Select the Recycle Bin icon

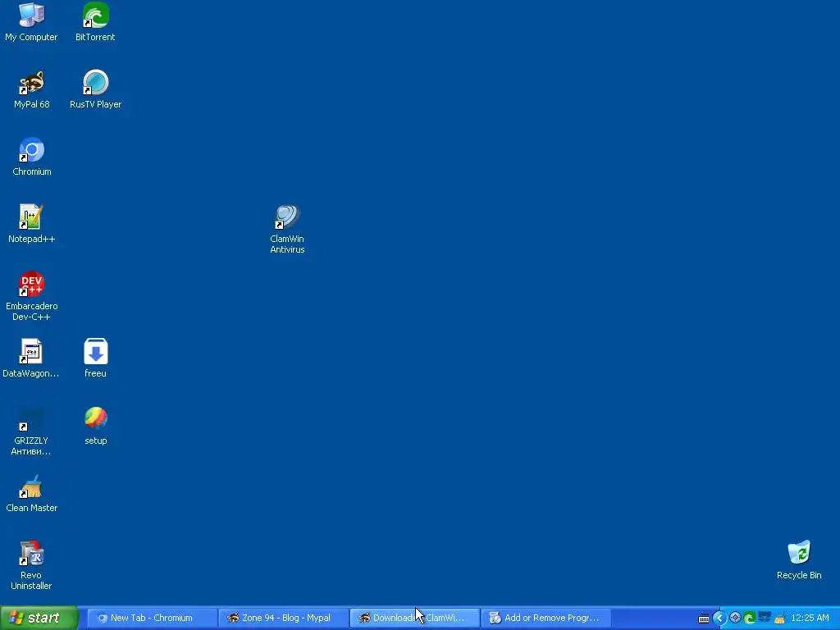coord(799,560)
